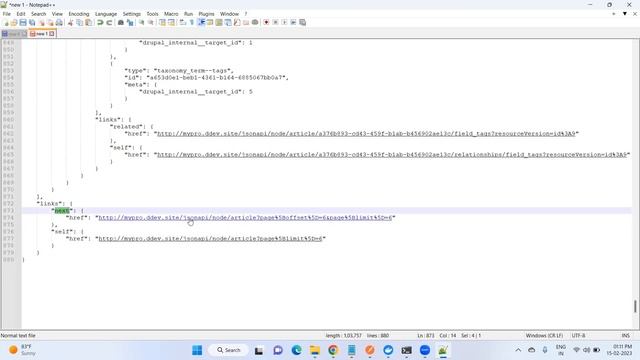Click the Close document toolbar icon

tap(42, 22)
